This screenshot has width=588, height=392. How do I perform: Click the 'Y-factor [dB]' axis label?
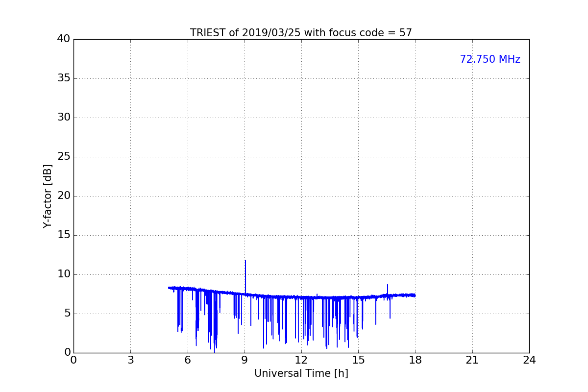click(x=48, y=196)
